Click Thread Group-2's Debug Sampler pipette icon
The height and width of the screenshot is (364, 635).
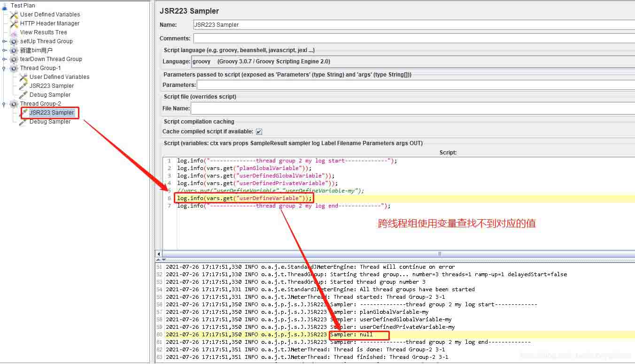(x=23, y=122)
